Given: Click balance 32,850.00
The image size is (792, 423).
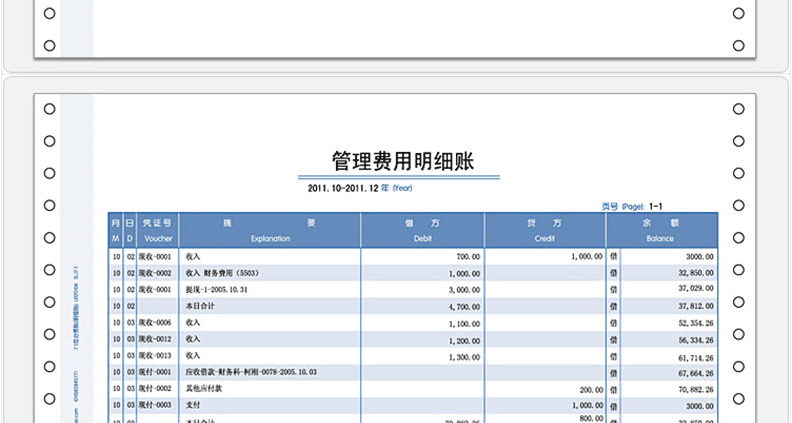Looking at the screenshot, I should pos(696,273).
